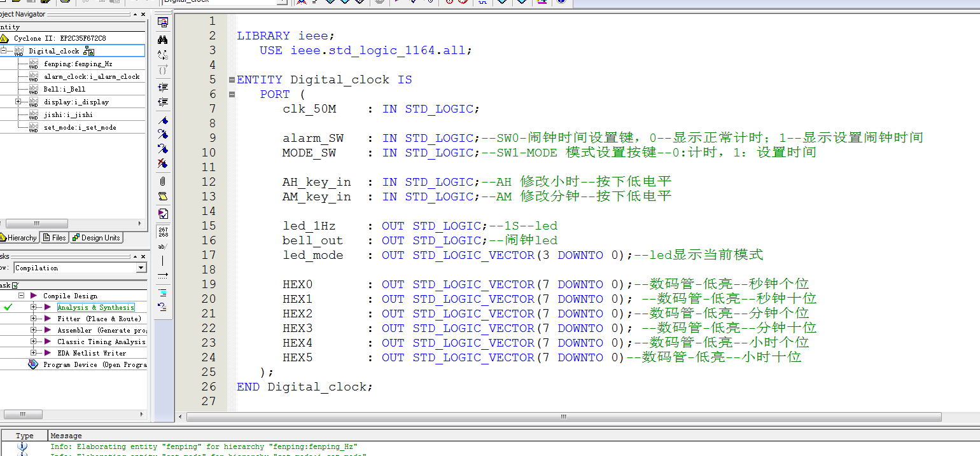
Task: Click the play arrow beside Fitter
Action: tap(47, 319)
